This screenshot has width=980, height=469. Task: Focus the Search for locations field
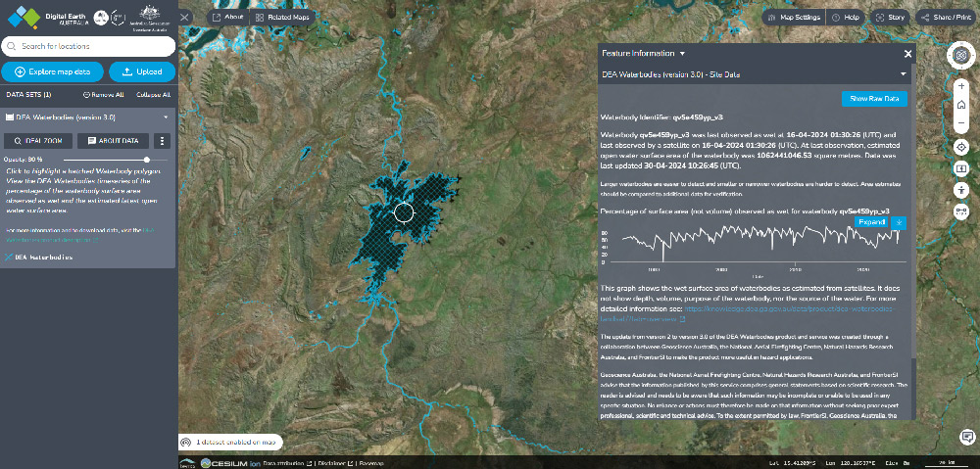coord(88,46)
